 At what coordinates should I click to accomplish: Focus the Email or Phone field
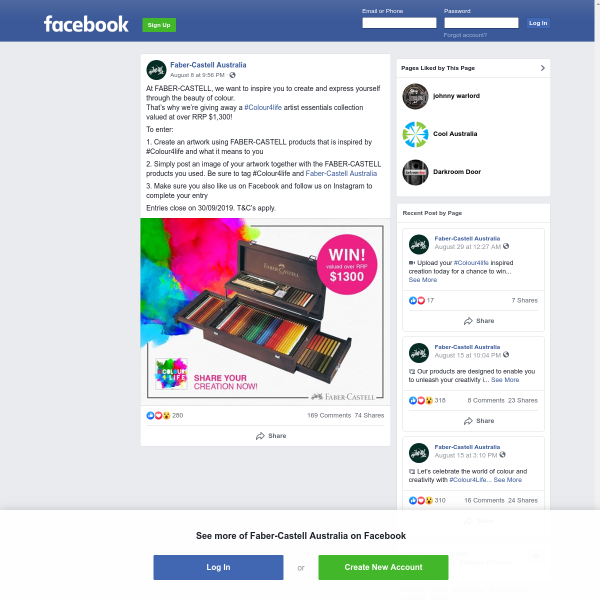[399, 23]
